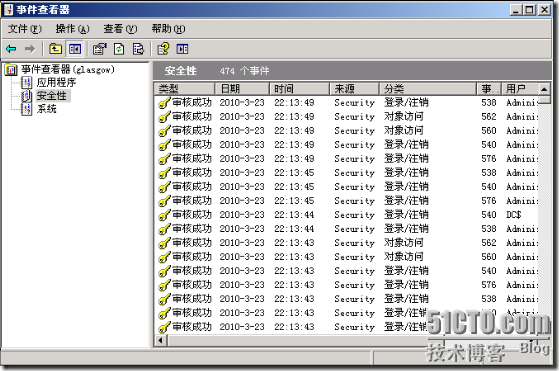Click the vertical scrollbar up arrow
Screen dimensions: 559x371
pos(544,89)
